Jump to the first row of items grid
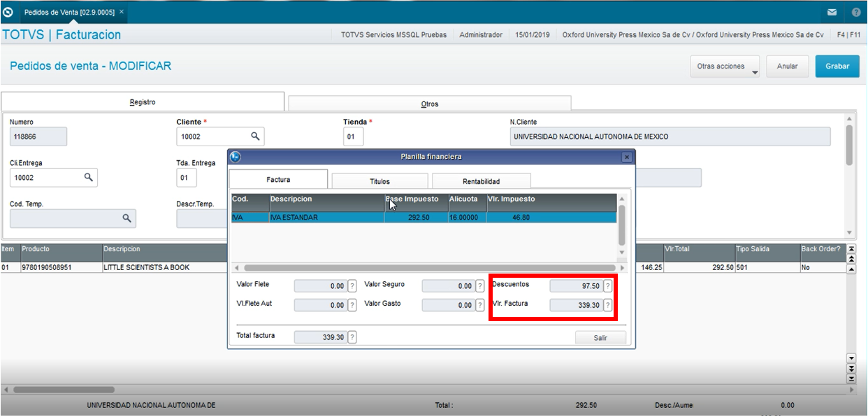 [851, 249]
